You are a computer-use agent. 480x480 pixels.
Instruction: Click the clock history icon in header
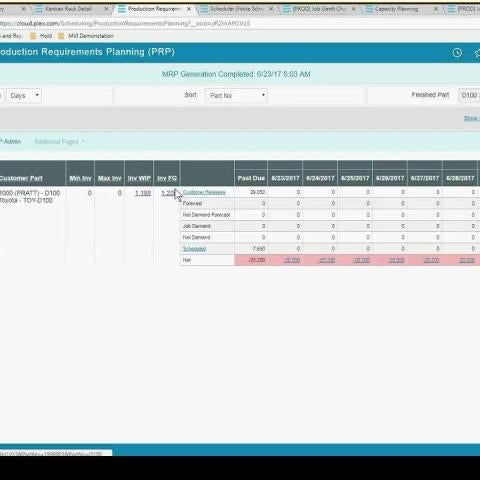pyautogui.click(x=457, y=52)
